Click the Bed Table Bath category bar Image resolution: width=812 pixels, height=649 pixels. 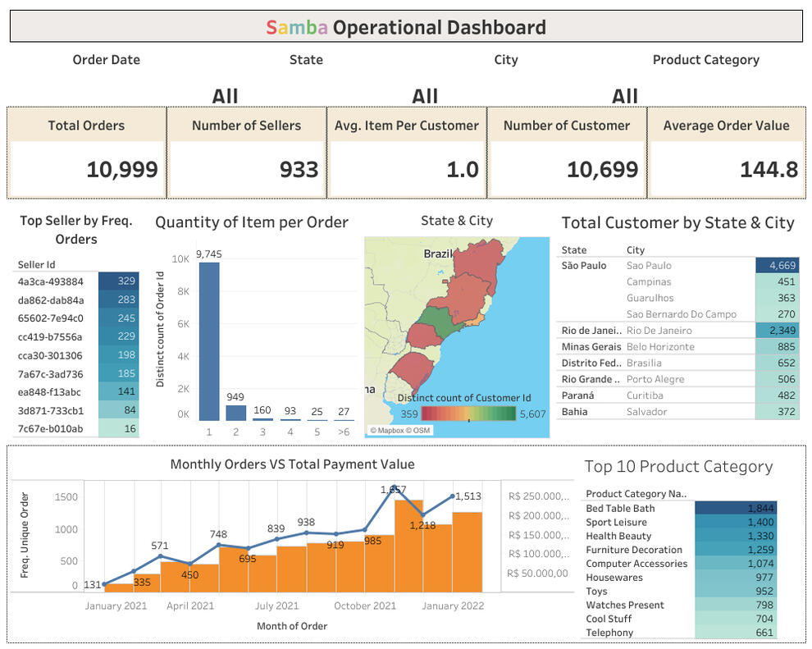pos(734,509)
